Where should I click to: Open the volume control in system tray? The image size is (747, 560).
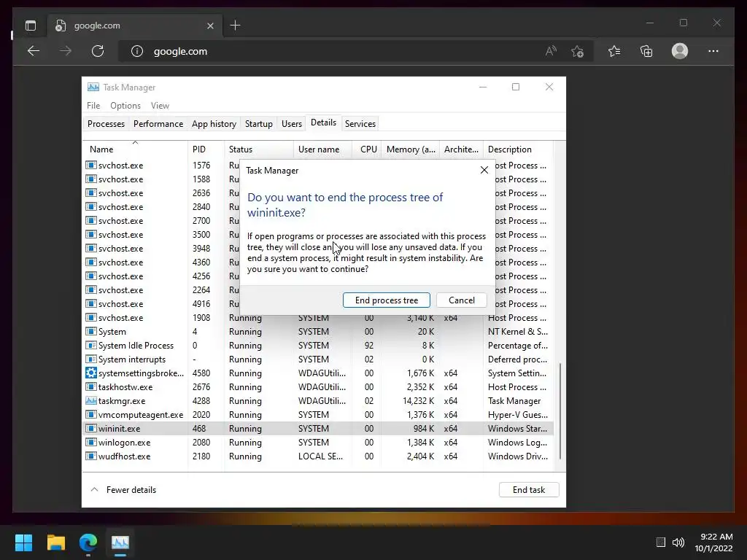(678, 542)
